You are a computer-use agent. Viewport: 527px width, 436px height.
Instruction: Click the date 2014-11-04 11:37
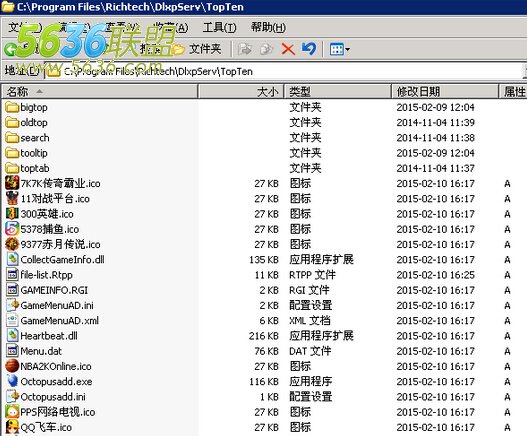(x=436, y=168)
